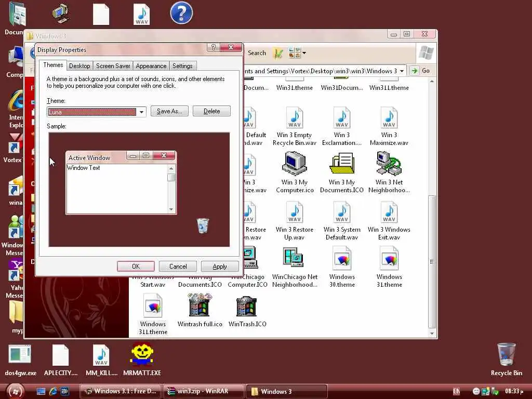Select the blank document icon on desktop top row

pos(101,14)
